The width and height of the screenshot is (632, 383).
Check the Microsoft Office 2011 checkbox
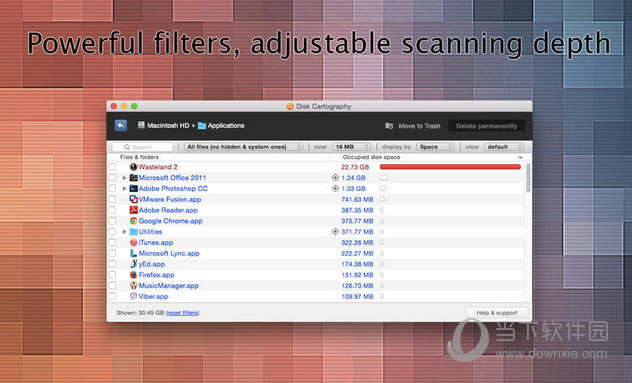[112, 178]
